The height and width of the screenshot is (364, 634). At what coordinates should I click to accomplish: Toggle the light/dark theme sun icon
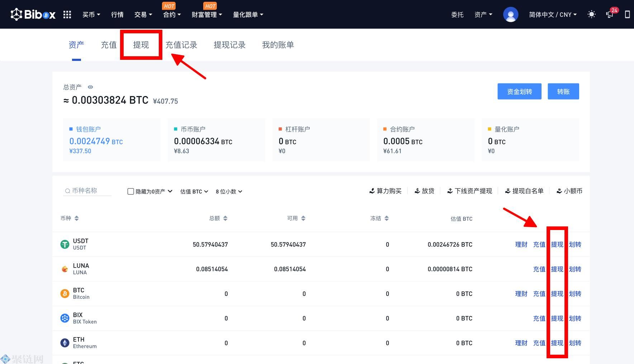tap(591, 15)
